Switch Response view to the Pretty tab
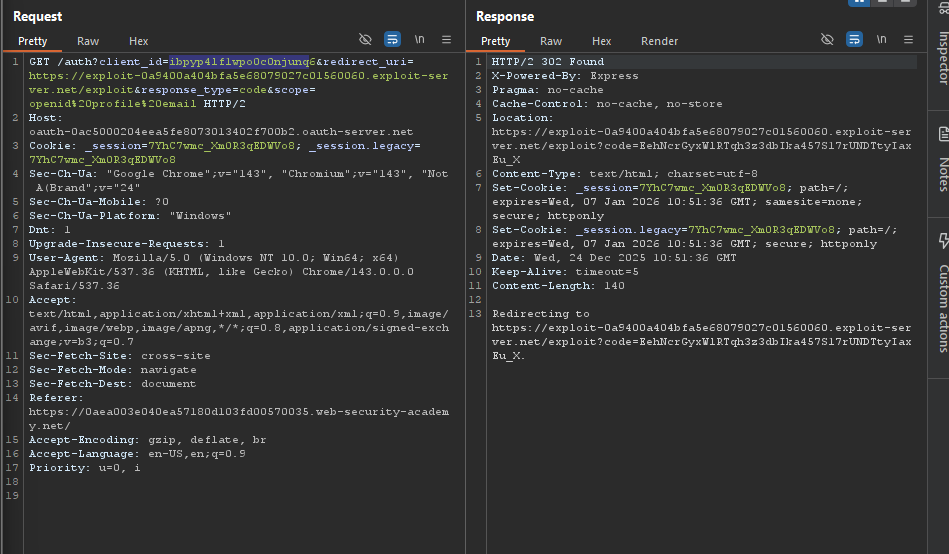Viewport: 949px width, 554px height. point(496,41)
